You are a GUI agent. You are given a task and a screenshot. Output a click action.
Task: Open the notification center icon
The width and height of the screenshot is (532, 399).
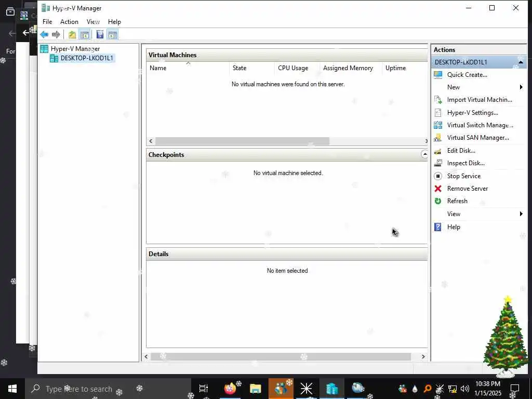[515, 389]
